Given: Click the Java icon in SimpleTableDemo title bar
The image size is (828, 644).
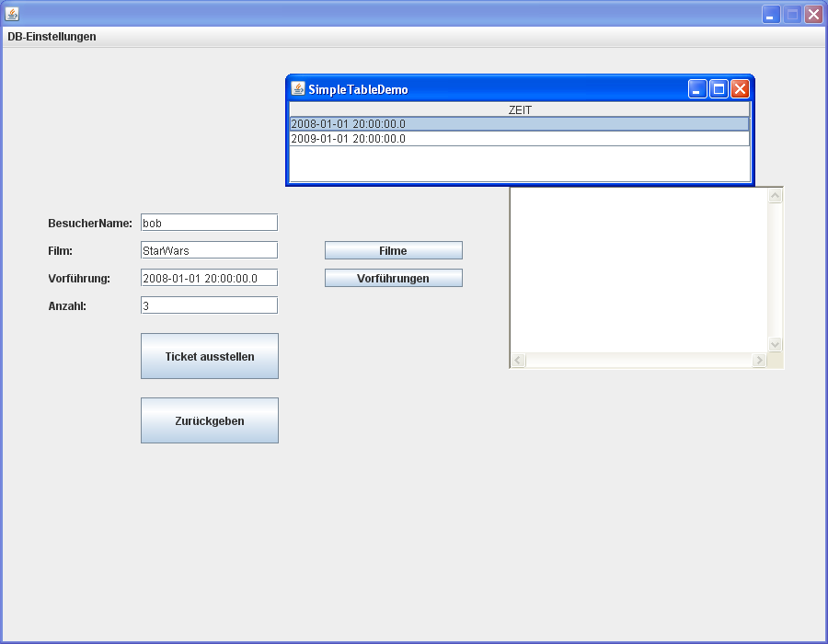Looking at the screenshot, I should tap(298, 88).
